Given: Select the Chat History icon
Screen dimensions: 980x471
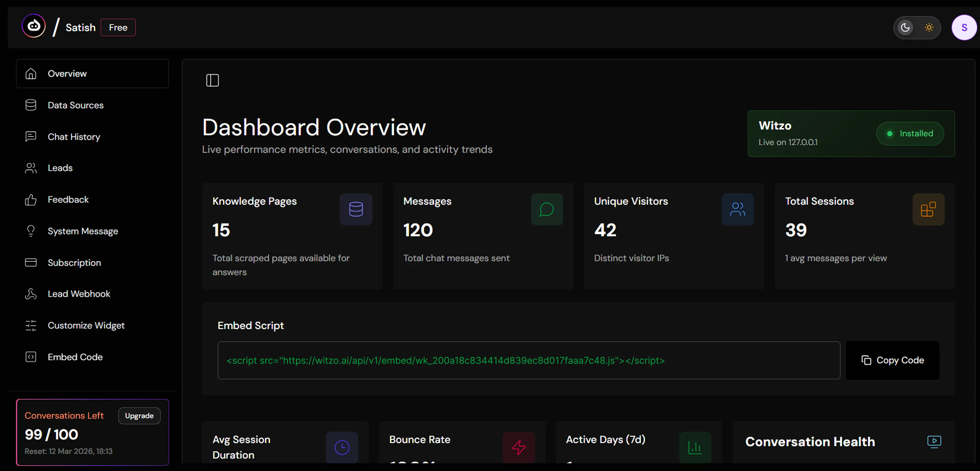Looking at the screenshot, I should pyautogui.click(x=31, y=137).
